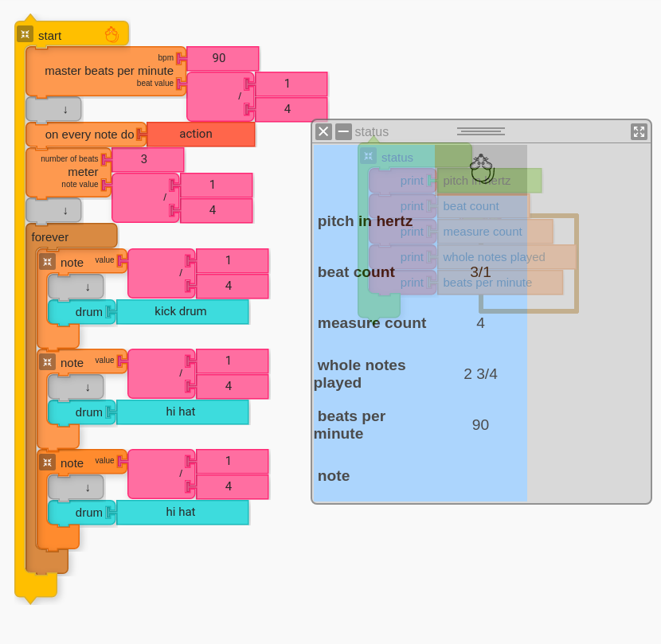Collapse the last hi hat note block

point(47,463)
